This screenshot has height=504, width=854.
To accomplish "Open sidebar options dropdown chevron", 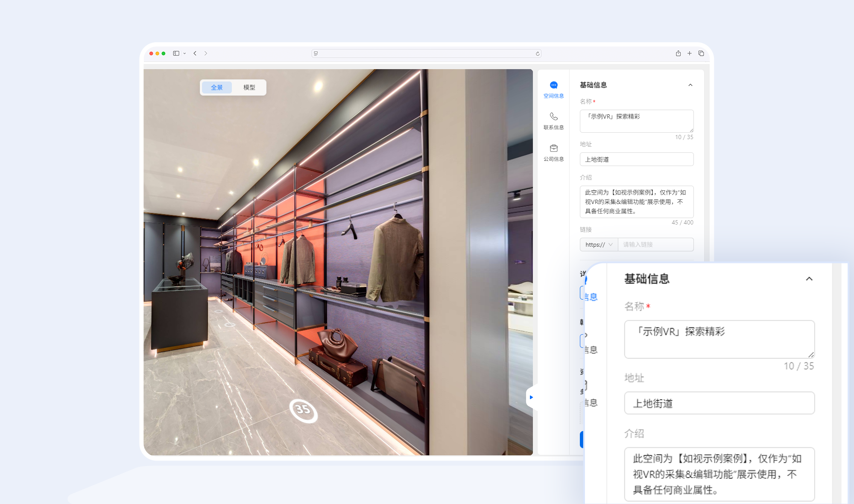I will click(184, 53).
